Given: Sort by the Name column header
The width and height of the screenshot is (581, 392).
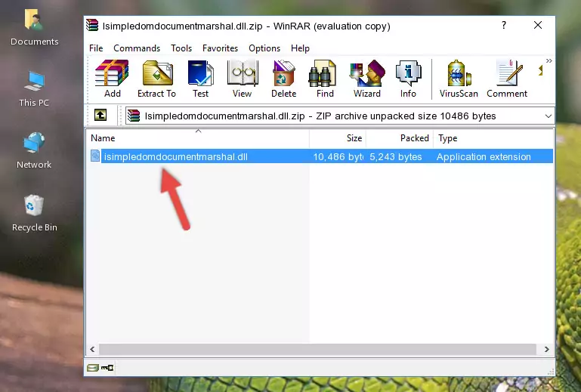Looking at the screenshot, I should coord(198,137).
